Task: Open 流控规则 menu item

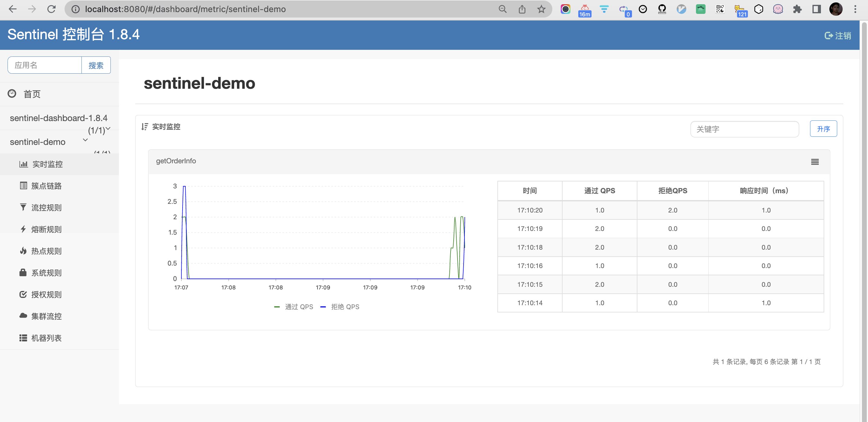Action: click(46, 208)
